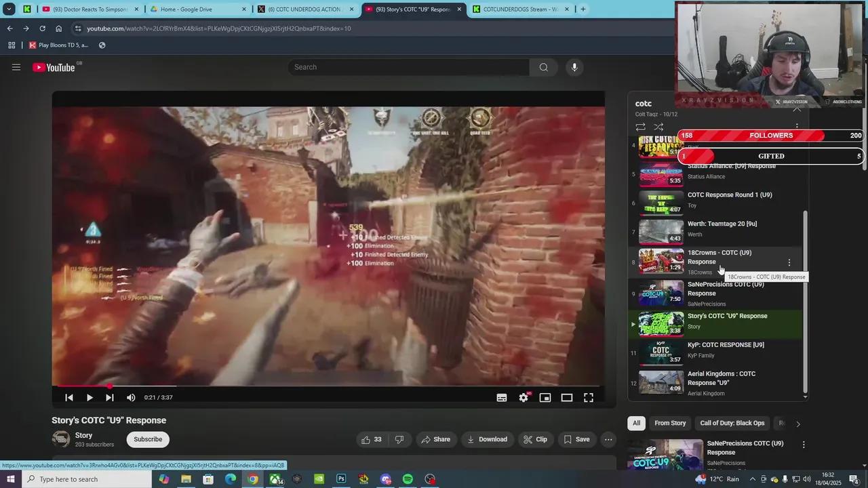View site information icon in address bar

[x=78, y=28]
